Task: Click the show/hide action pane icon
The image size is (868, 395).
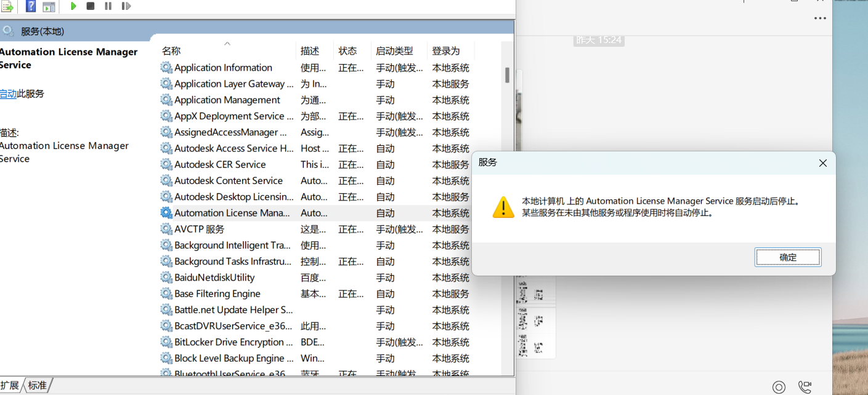Action: click(x=49, y=7)
